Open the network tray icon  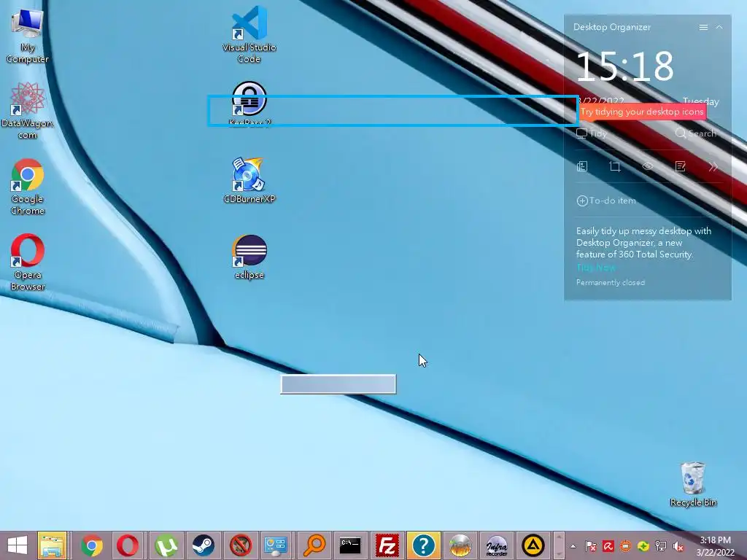(661, 546)
